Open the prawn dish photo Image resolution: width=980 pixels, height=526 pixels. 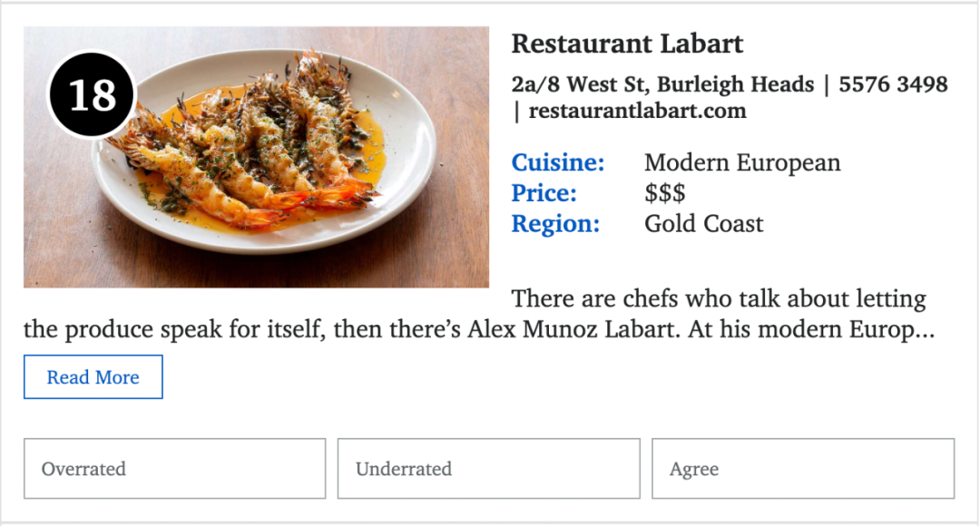pyautogui.click(x=256, y=157)
